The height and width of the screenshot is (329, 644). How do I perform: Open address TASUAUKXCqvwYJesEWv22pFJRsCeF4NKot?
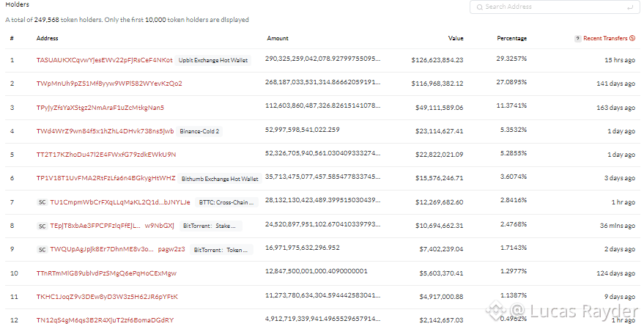[x=104, y=60]
